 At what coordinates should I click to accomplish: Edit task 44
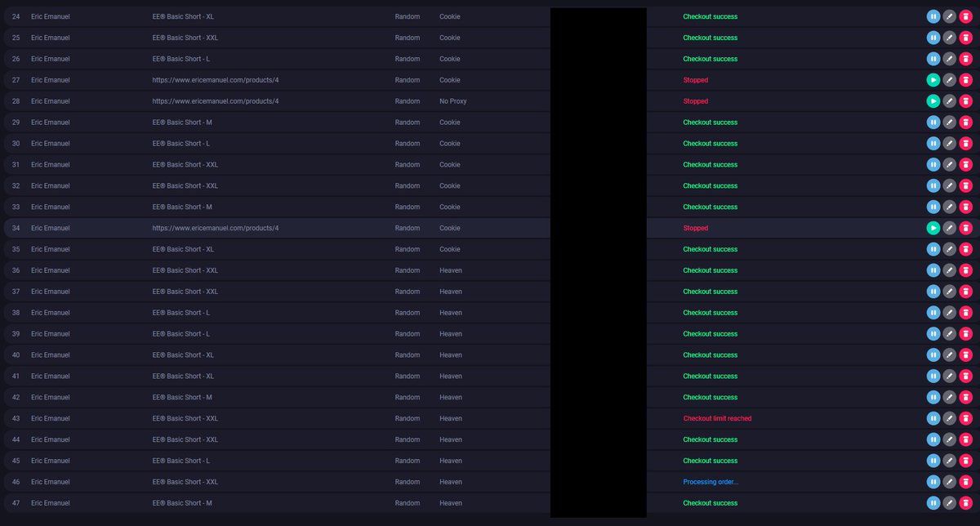coord(949,439)
